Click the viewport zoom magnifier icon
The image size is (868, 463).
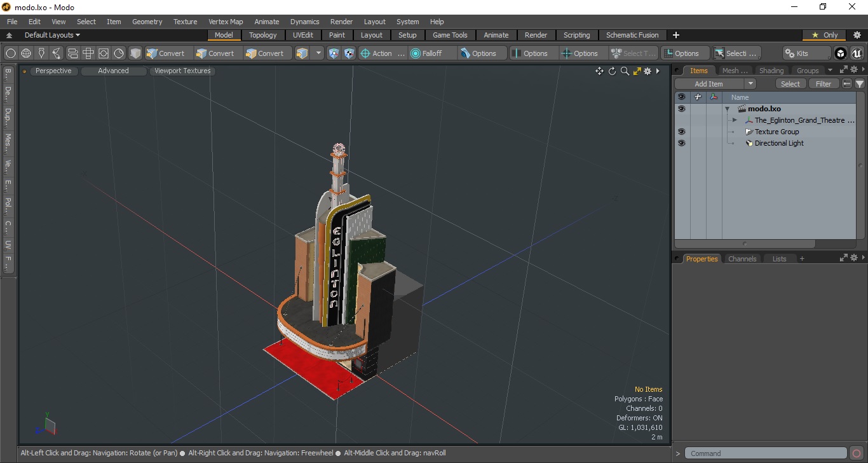click(x=625, y=71)
